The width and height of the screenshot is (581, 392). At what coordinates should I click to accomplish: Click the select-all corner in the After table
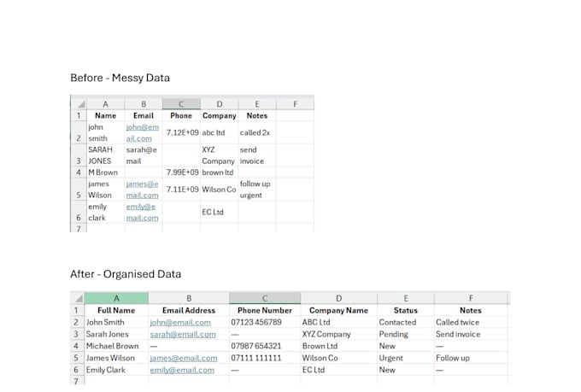(x=77, y=298)
